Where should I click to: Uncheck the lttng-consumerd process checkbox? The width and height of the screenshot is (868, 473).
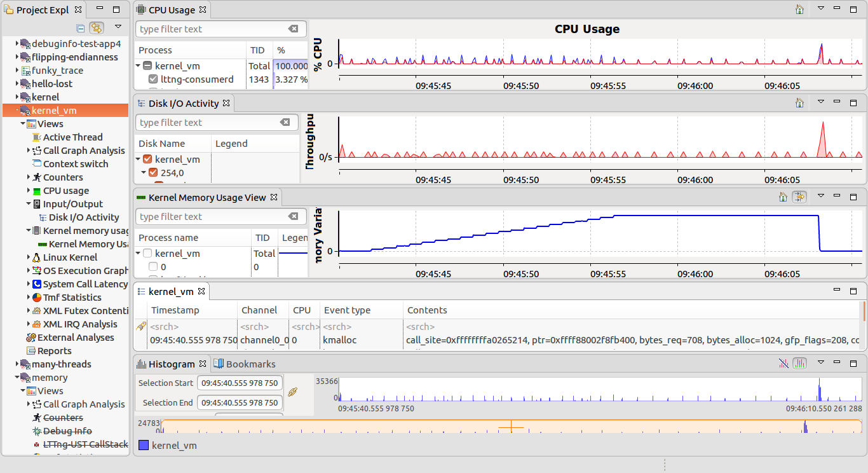point(153,79)
